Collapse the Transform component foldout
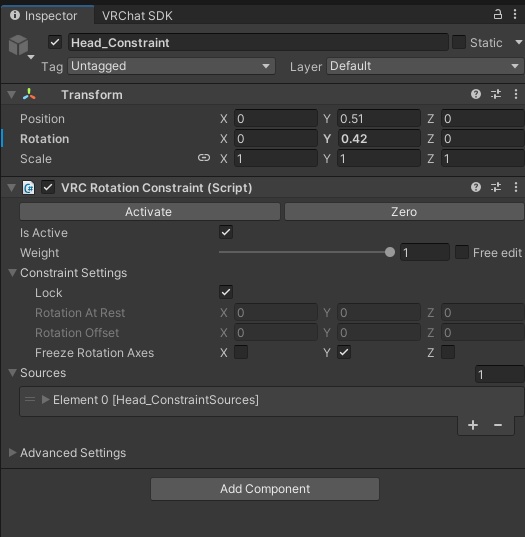The width and height of the screenshot is (525, 537). click(x=12, y=95)
